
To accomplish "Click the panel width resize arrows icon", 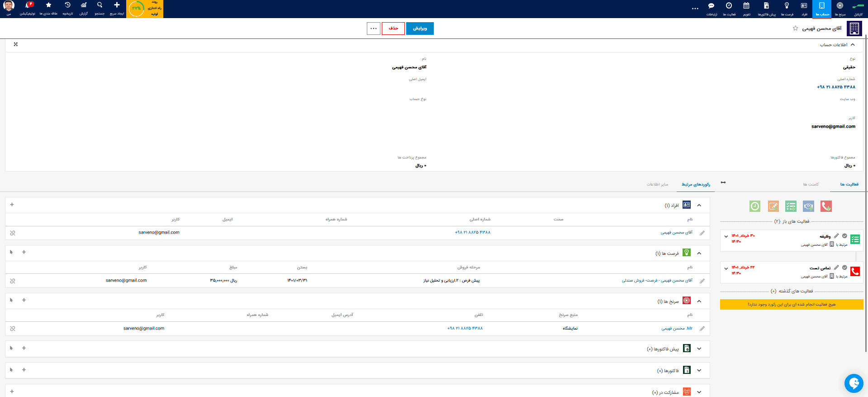I will (723, 182).
